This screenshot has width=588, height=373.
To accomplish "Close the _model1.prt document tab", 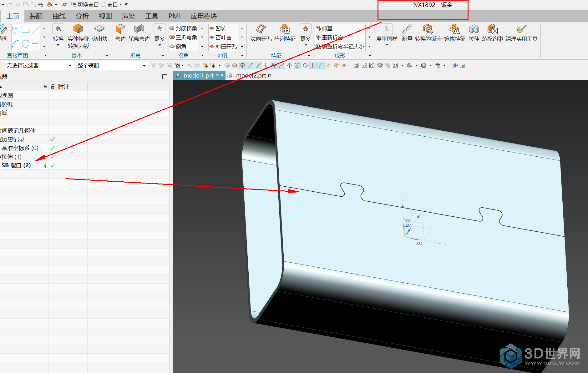I will tap(222, 75).
